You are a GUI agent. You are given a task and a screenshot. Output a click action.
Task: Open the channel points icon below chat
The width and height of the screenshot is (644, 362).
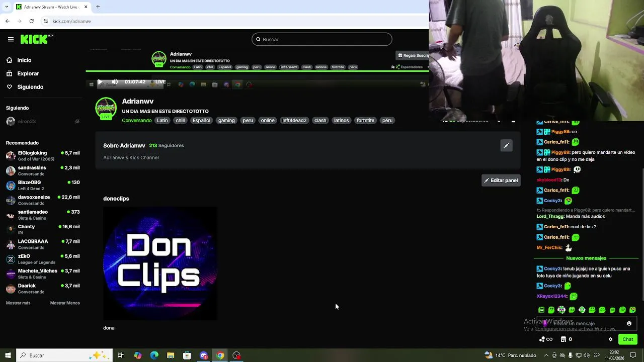click(x=545, y=339)
